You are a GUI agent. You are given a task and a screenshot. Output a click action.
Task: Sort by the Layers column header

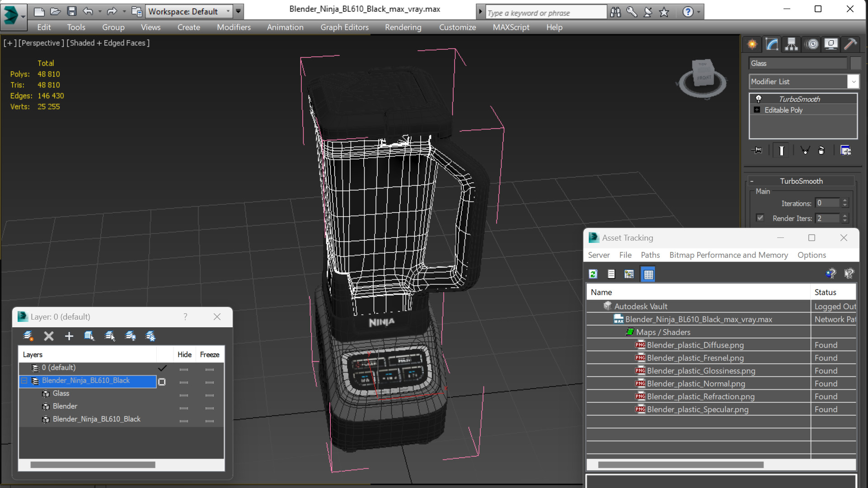click(87, 355)
